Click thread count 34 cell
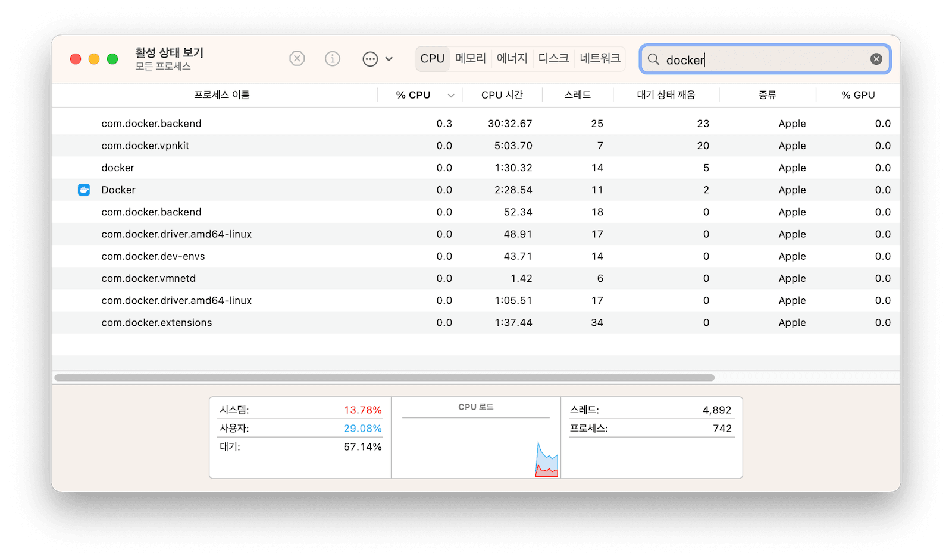 pyautogui.click(x=597, y=322)
